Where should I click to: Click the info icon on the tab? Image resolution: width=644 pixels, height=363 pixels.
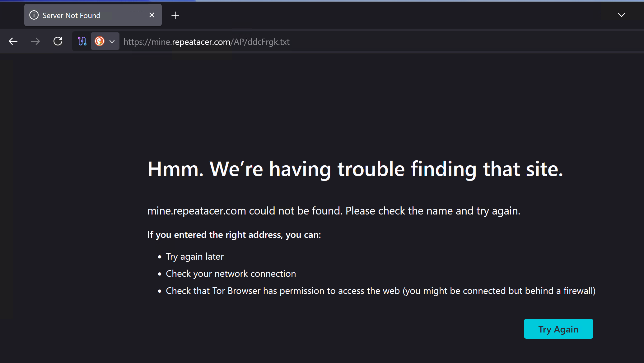[34, 15]
